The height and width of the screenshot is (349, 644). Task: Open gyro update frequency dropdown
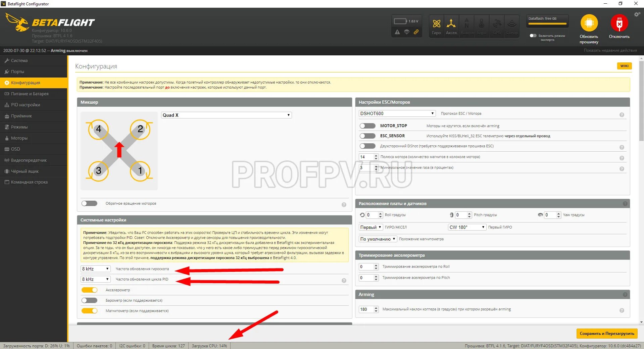click(x=96, y=269)
